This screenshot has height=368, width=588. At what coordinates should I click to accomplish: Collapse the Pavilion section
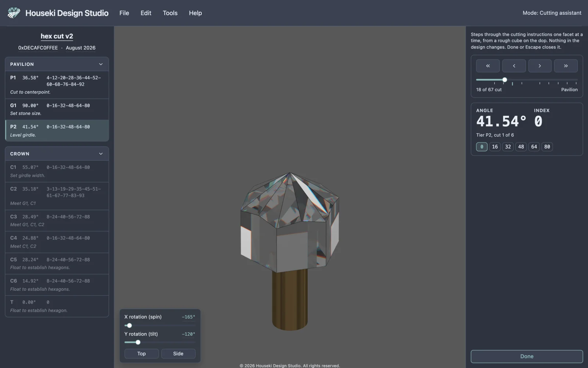pyautogui.click(x=57, y=64)
